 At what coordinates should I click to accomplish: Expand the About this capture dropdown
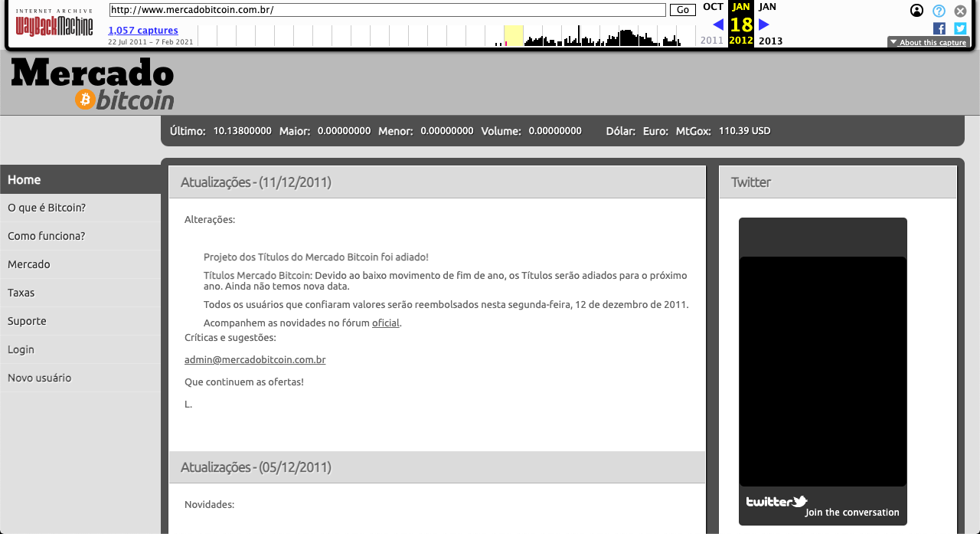pos(929,42)
